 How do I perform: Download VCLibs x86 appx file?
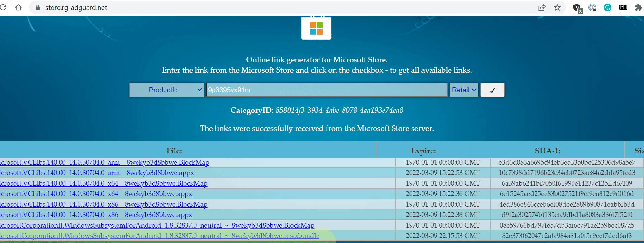(96, 215)
